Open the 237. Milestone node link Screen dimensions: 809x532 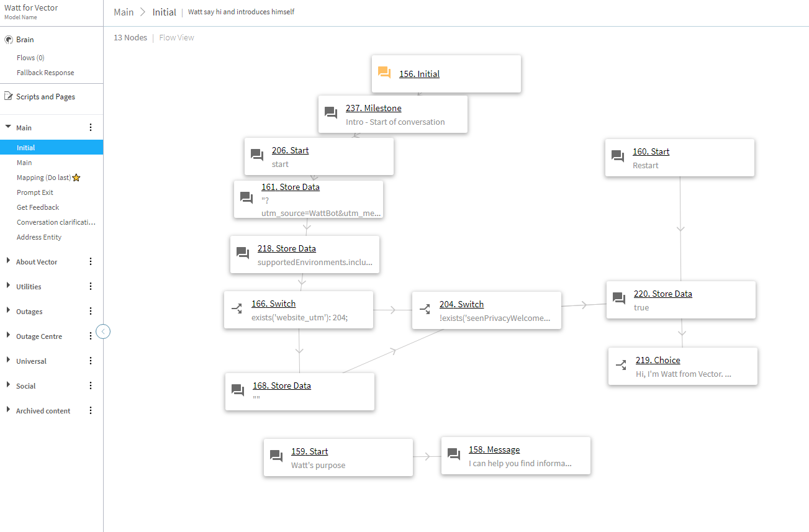click(374, 108)
